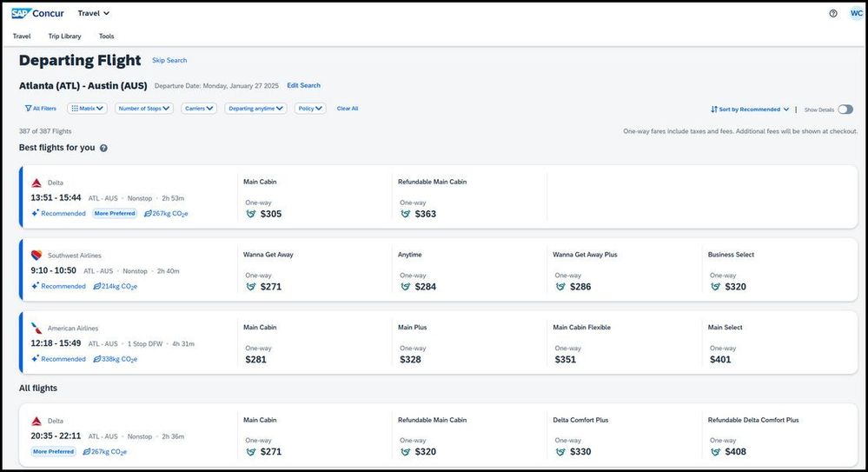Click the policy icon beside Southwest $271 fare

click(251, 286)
